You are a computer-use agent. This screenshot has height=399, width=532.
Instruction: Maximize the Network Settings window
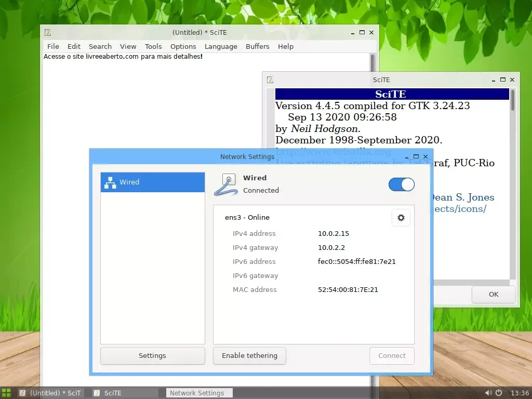(416, 156)
